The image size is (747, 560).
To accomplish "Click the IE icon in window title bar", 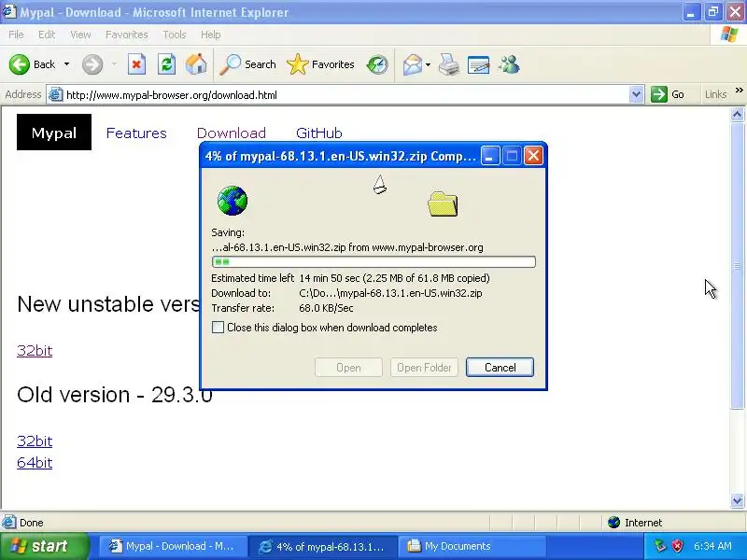I will click(x=8, y=11).
